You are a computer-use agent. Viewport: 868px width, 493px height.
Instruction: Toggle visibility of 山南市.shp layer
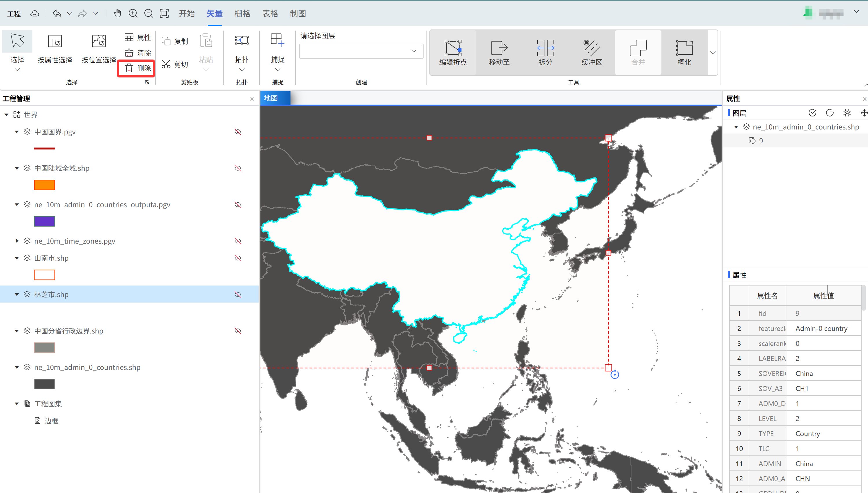point(238,258)
